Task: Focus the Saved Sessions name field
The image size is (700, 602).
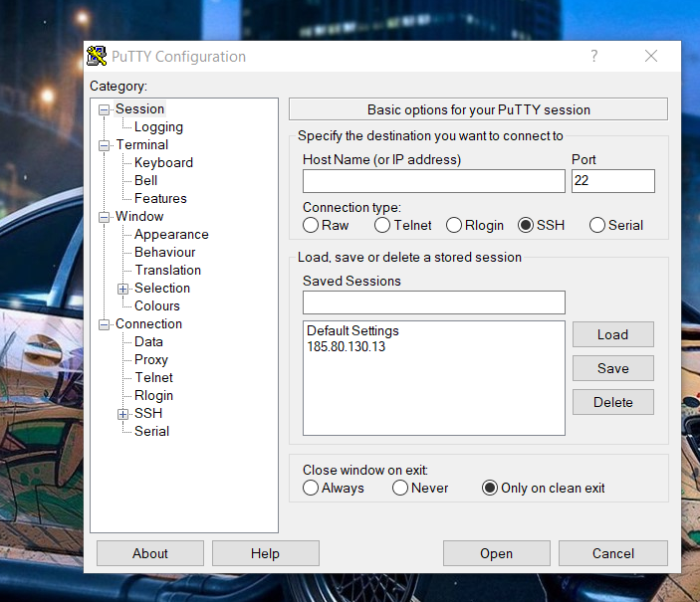Action: coord(434,302)
